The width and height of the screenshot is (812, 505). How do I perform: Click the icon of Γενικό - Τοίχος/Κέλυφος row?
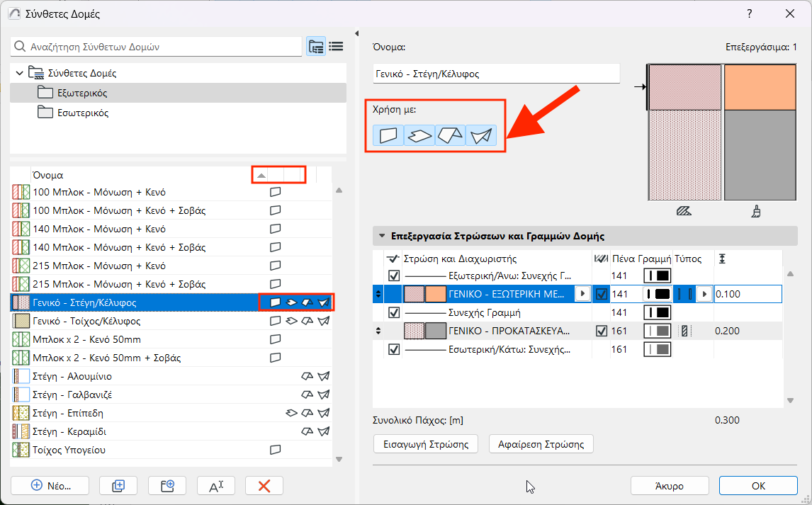pyautogui.click(x=21, y=321)
